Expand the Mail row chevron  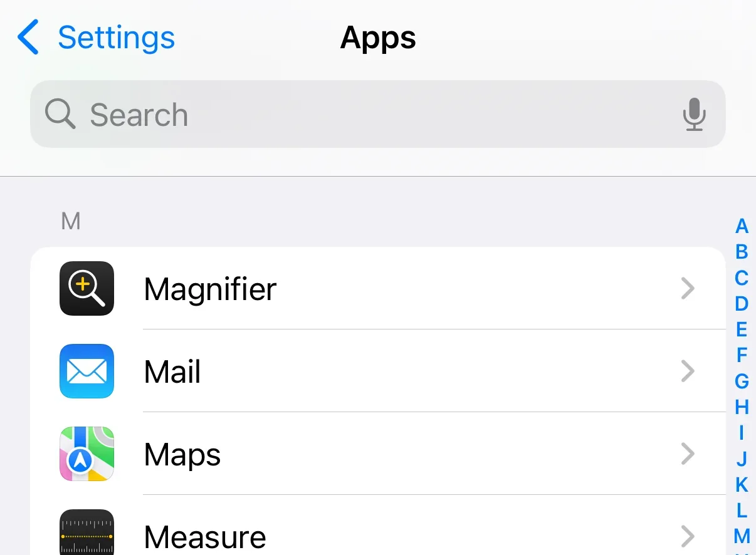point(688,371)
